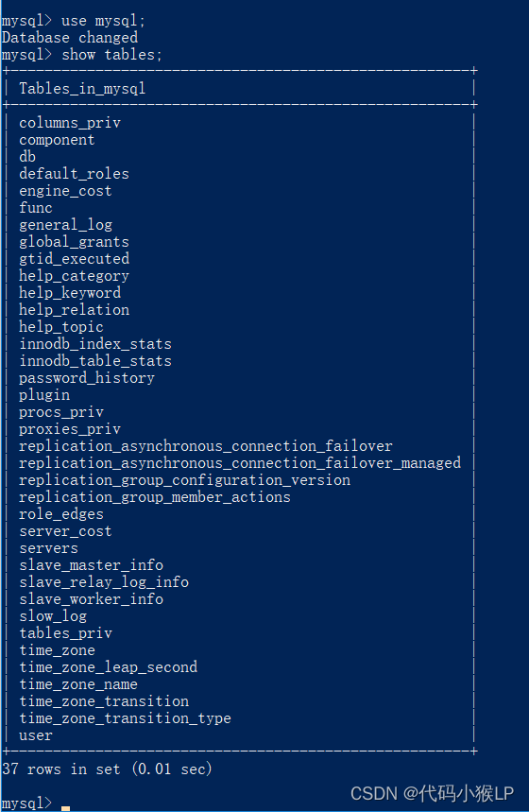
Task: Click the password_history table name
Action: point(87,378)
